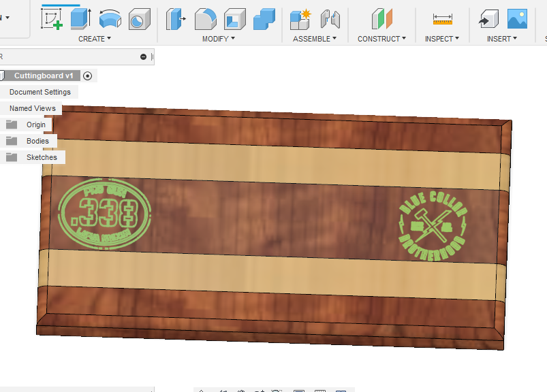Select Cuttingboard v1 in the browser
Image resolution: width=547 pixels, height=392 pixels.
[44, 76]
